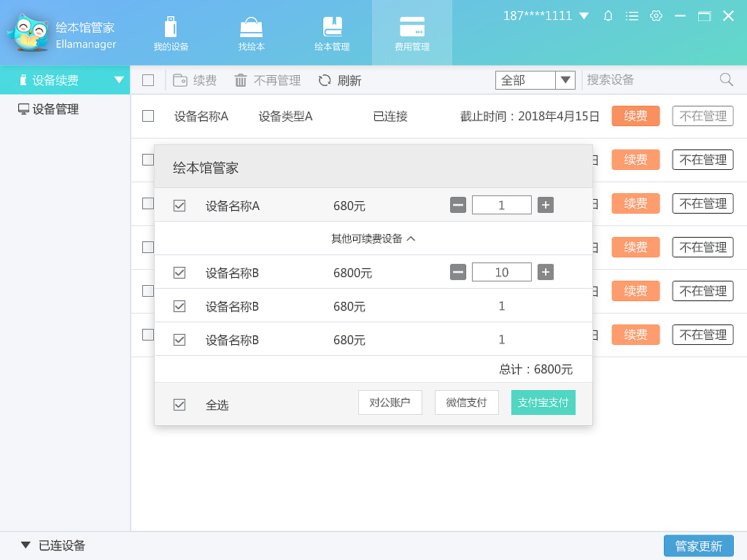The width and height of the screenshot is (747, 560).
Task: Click the notification bell icon
Action: tap(608, 15)
